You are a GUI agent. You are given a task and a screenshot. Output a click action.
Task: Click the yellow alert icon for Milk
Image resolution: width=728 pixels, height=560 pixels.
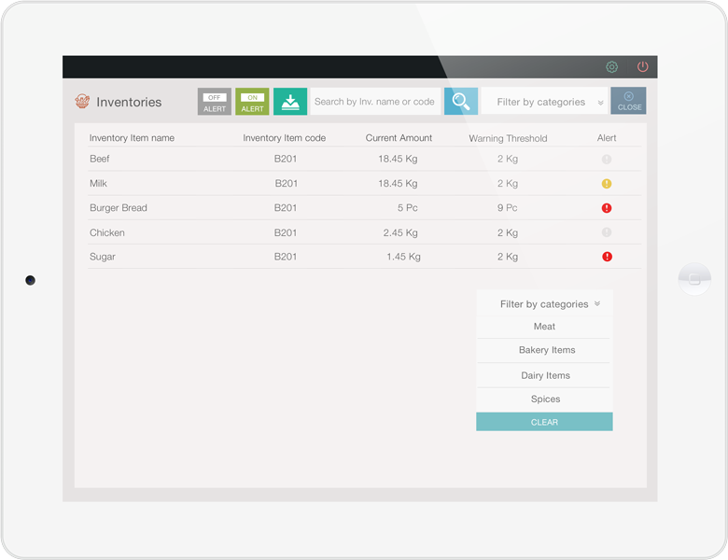[x=607, y=184]
